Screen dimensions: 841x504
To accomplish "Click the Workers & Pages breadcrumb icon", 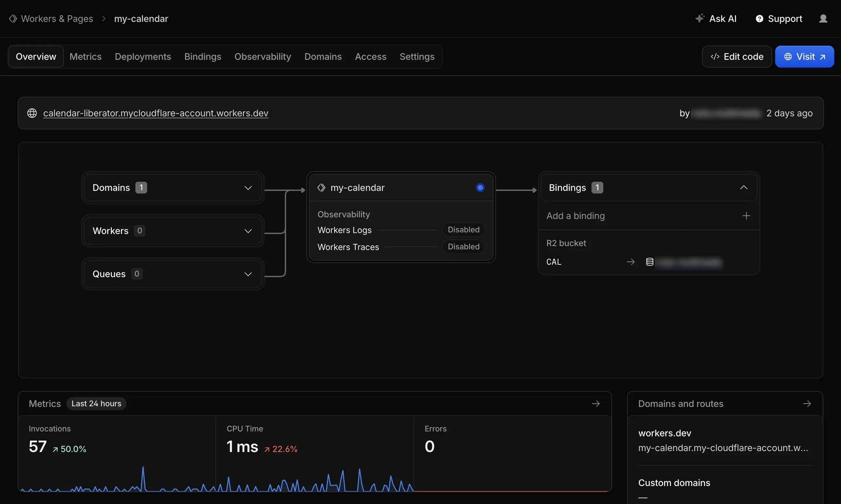I will tap(13, 19).
